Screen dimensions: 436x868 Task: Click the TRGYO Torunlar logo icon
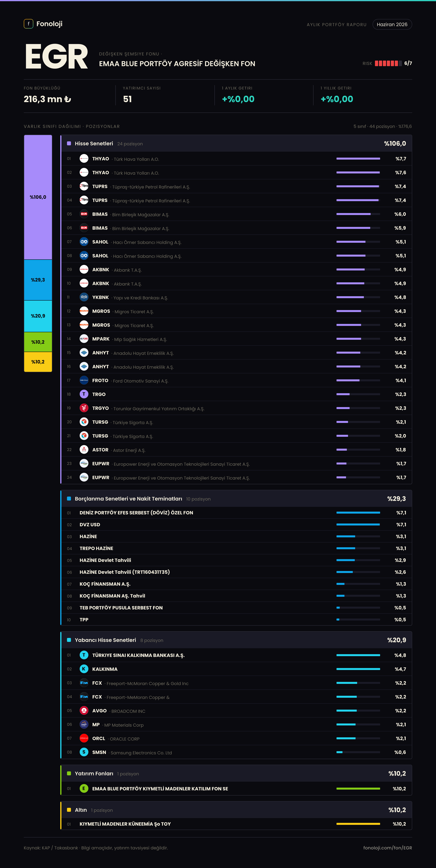pos(84,408)
